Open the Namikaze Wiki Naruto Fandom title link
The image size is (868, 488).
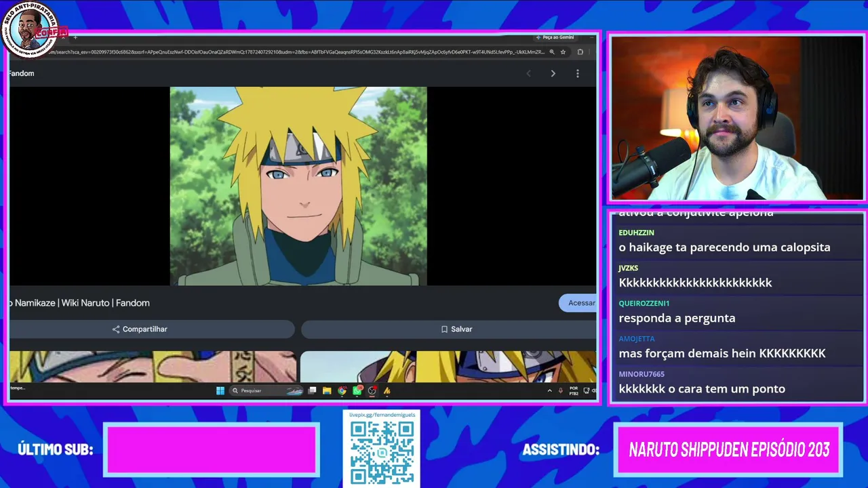coord(79,303)
